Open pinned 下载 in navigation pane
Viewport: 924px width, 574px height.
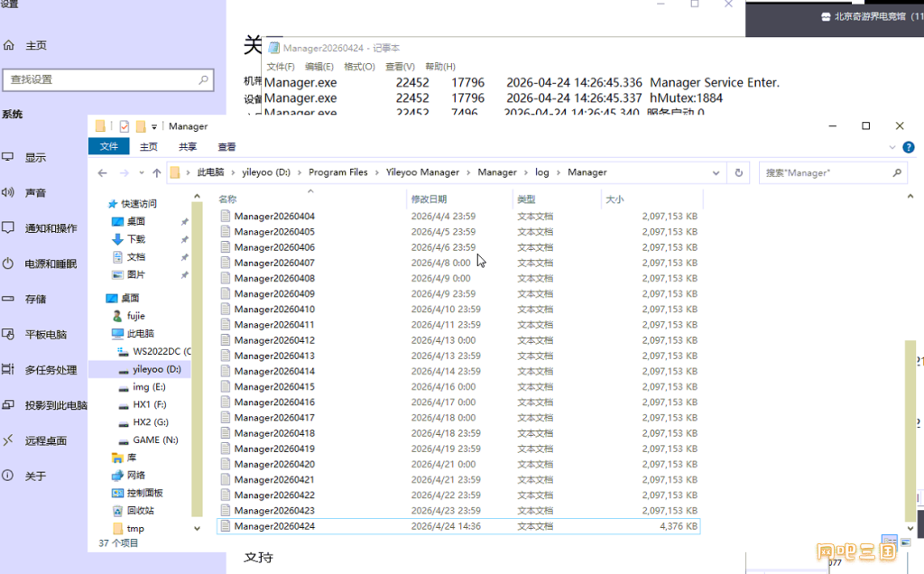(x=136, y=239)
